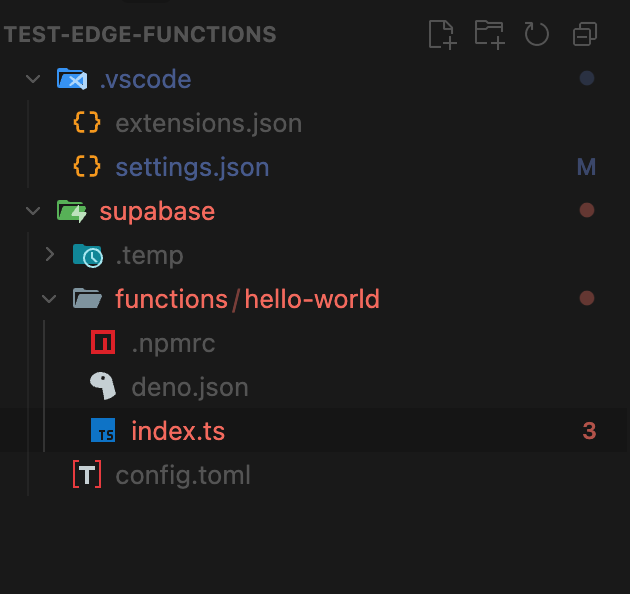Click the npm icon beside .npmrc
This screenshot has height=594, width=630.
point(103,343)
